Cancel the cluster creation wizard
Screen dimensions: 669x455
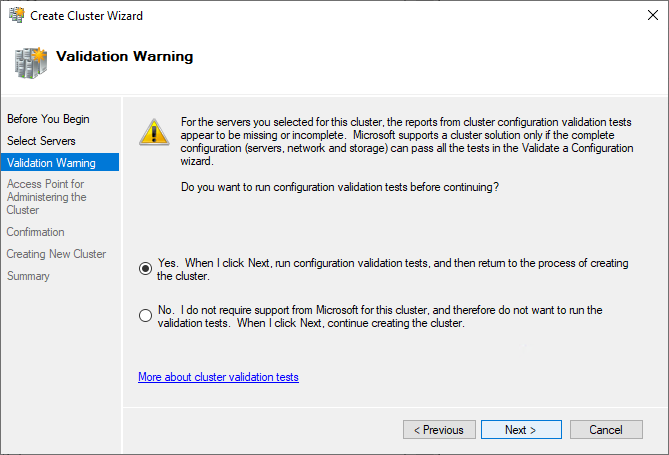(x=606, y=430)
